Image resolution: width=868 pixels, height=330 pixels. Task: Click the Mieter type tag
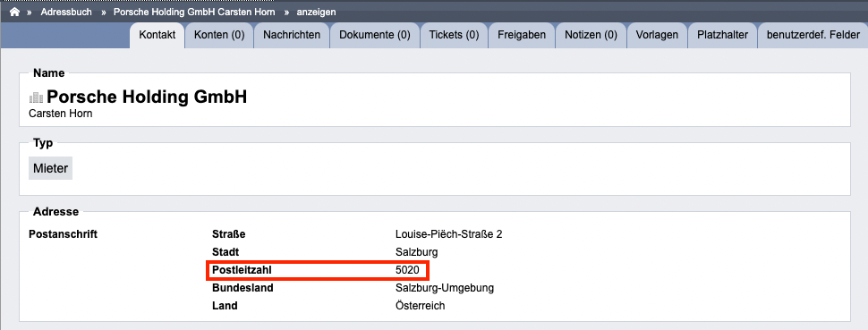pyautogui.click(x=50, y=168)
